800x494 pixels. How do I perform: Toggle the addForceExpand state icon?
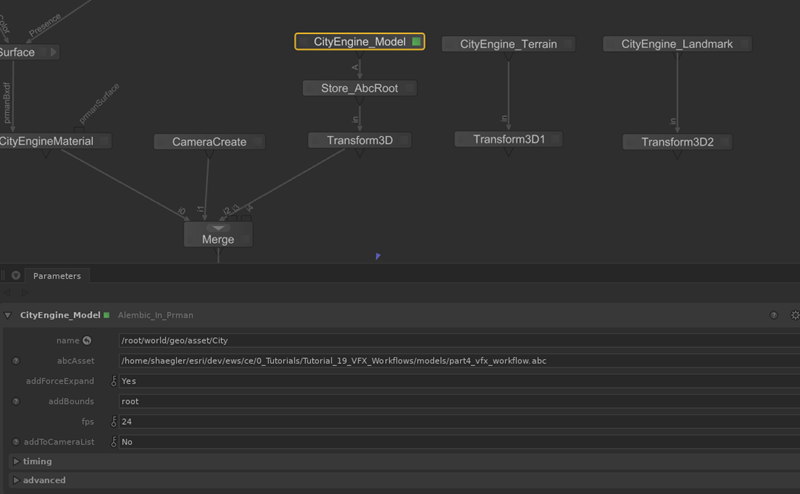(x=113, y=381)
